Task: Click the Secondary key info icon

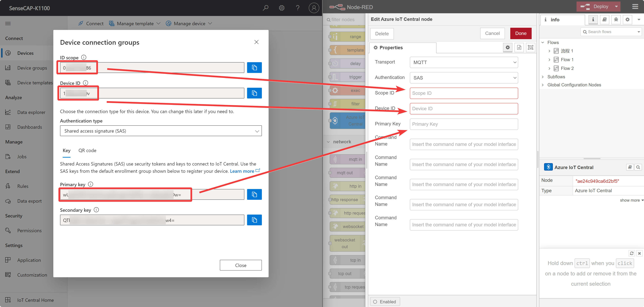Action: (96, 210)
